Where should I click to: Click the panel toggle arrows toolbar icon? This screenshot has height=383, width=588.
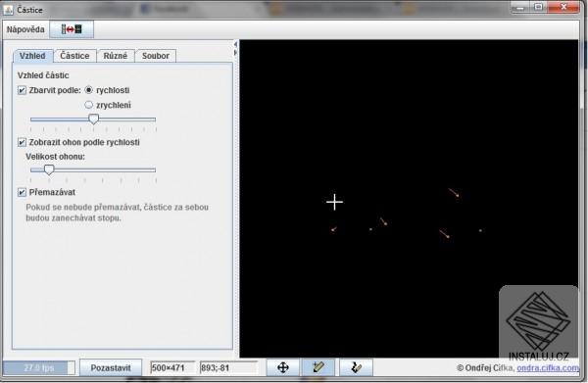coord(72,29)
